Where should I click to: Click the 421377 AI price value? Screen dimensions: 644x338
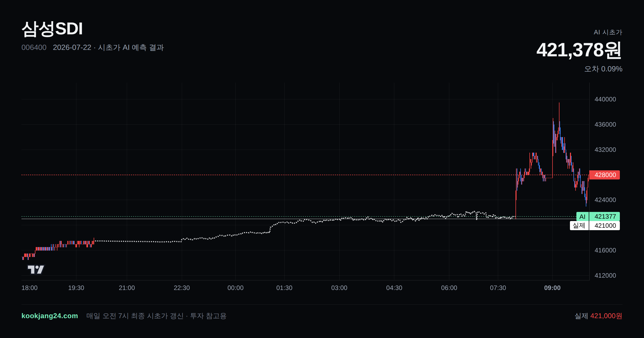[605, 216]
